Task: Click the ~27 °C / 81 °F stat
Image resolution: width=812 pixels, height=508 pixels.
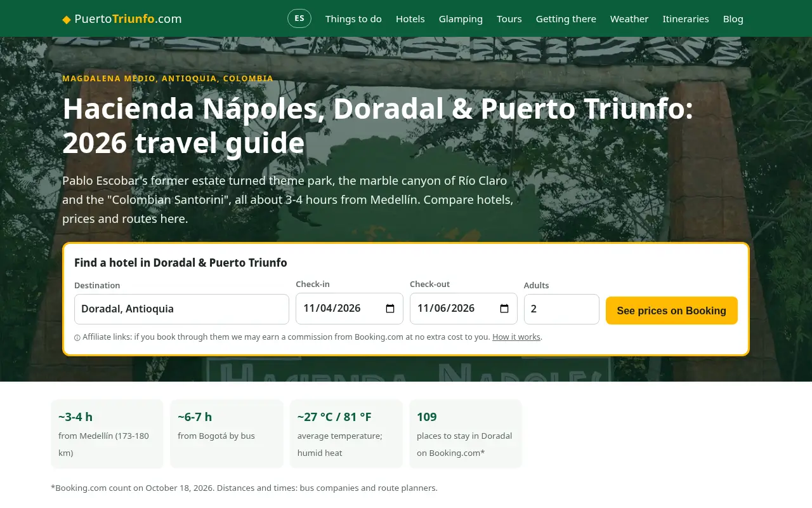Action: (x=346, y=434)
